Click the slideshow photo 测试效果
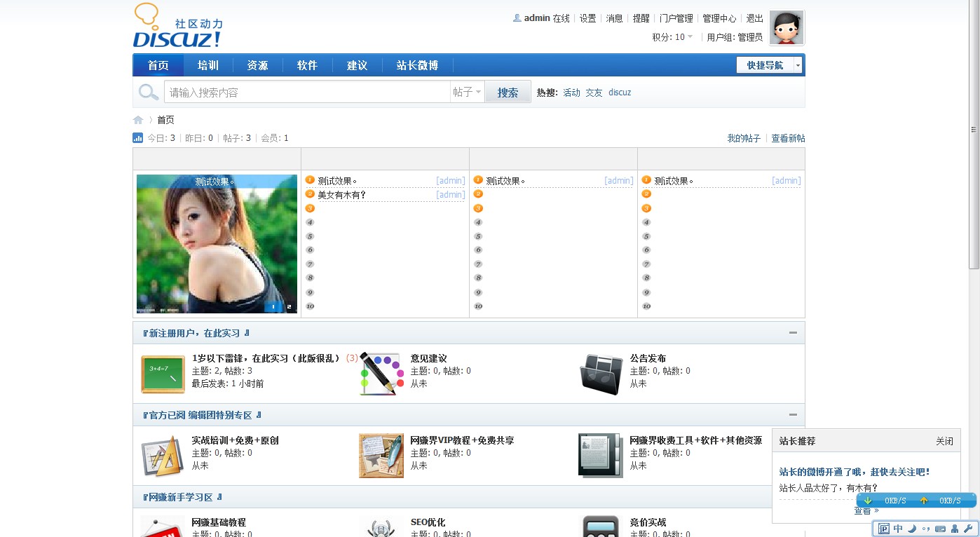Screen dimensions: 980x537 click(x=217, y=243)
